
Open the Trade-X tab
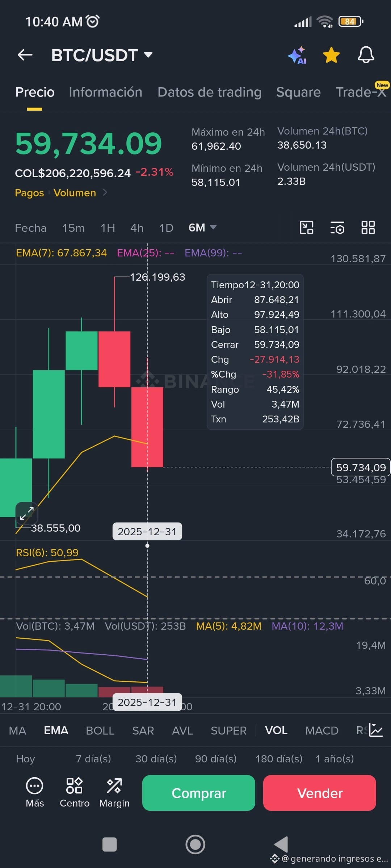click(x=361, y=92)
